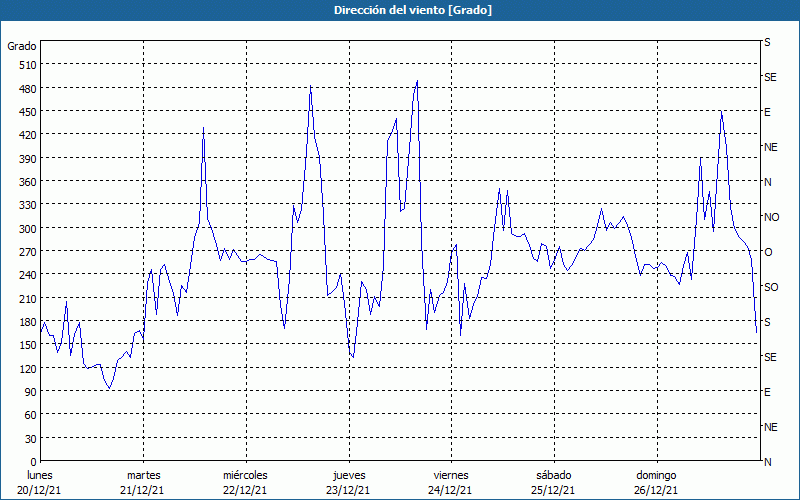
Task: Select the date label 24/12/21
Action: pos(451,490)
